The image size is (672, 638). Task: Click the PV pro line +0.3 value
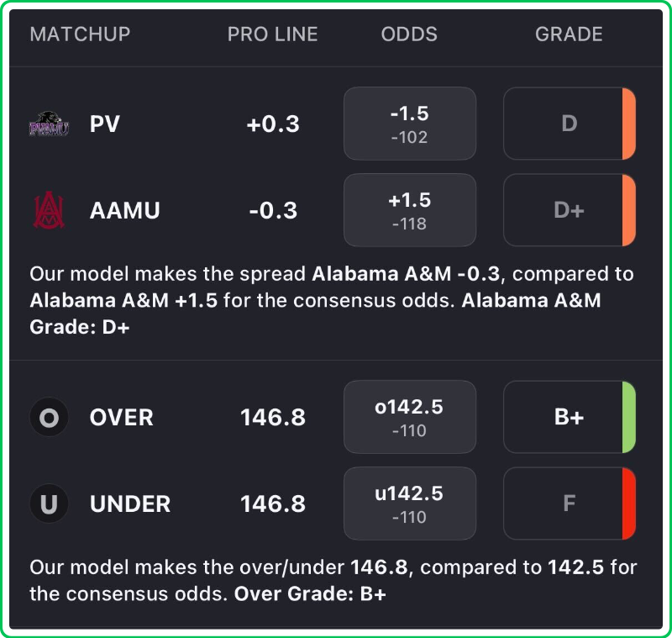[x=273, y=124]
